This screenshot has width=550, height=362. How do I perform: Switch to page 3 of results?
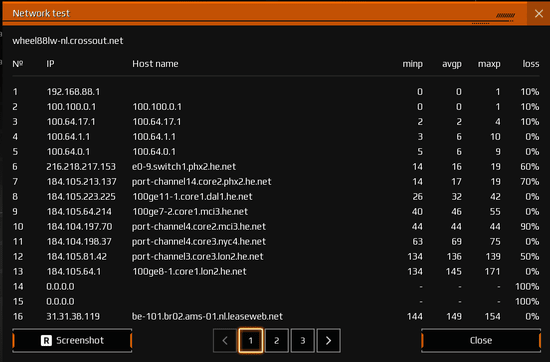point(303,340)
